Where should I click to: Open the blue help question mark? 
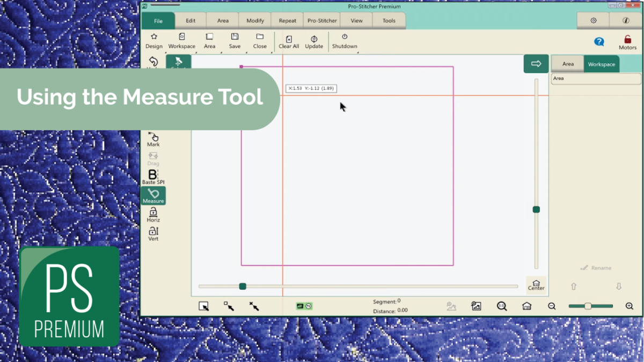click(599, 42)
